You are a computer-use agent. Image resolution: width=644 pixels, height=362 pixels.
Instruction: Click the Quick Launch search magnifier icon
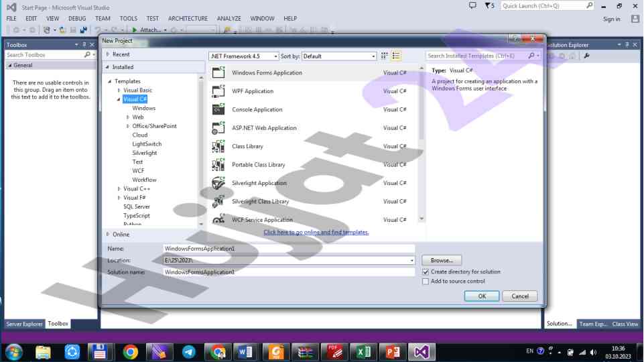pyautogui.click(x=589, y=6)
